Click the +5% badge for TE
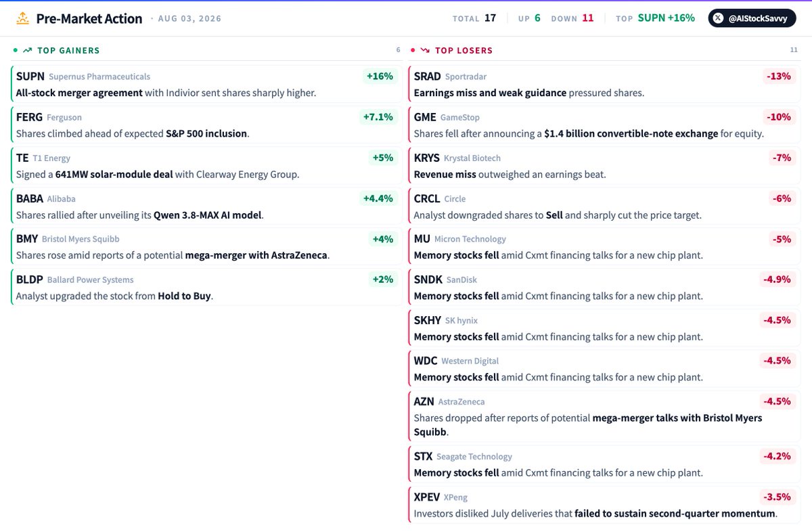 tap(382, 158)
